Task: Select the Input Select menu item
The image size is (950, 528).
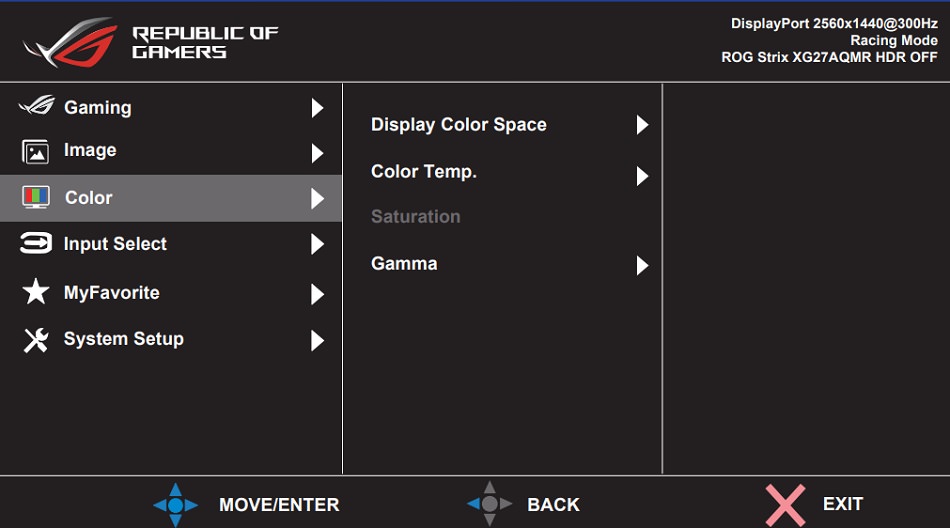Action: [x=115, y=244]
